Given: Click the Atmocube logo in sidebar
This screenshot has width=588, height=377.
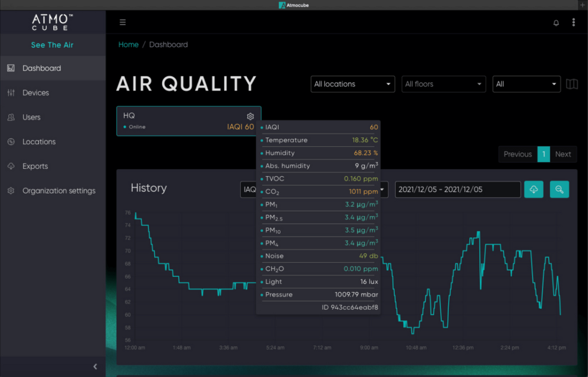Looking at the screenshot, I should (x=52, y=22).
